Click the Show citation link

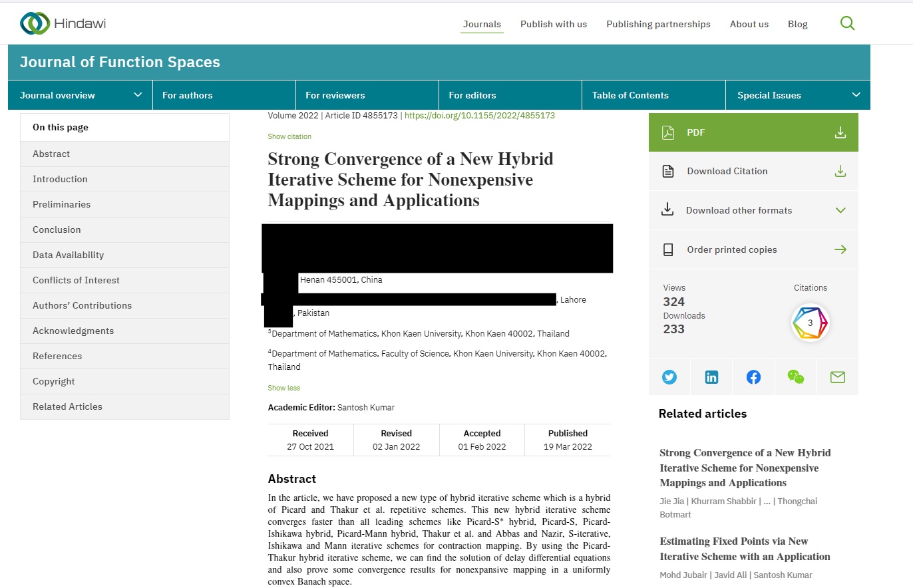tap(289, 136)
